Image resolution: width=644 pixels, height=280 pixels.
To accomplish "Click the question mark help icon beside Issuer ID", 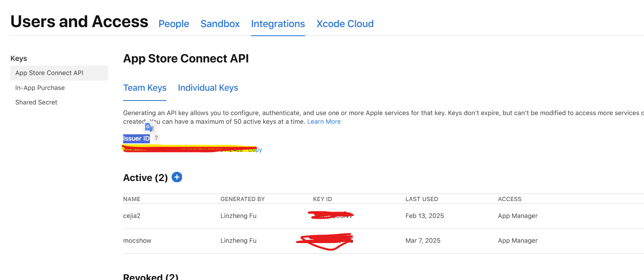I will 156,138.
